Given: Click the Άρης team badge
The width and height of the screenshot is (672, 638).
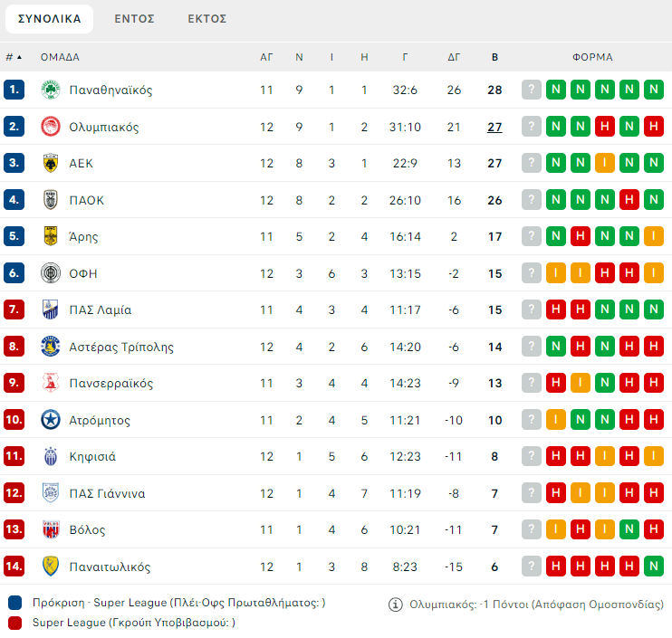Looking at the screenshot, I should tap(51, 237).
